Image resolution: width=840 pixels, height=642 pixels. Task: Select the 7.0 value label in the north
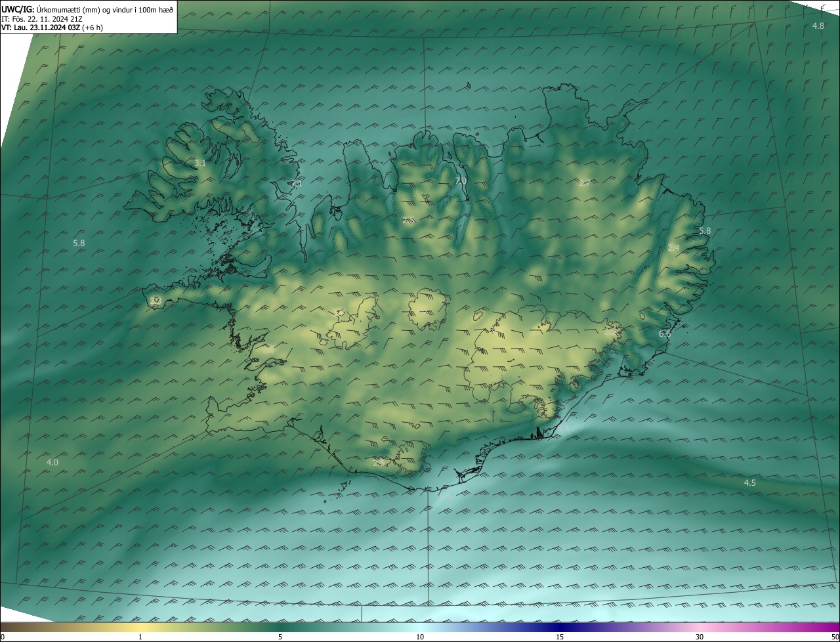tap(461, 181)
